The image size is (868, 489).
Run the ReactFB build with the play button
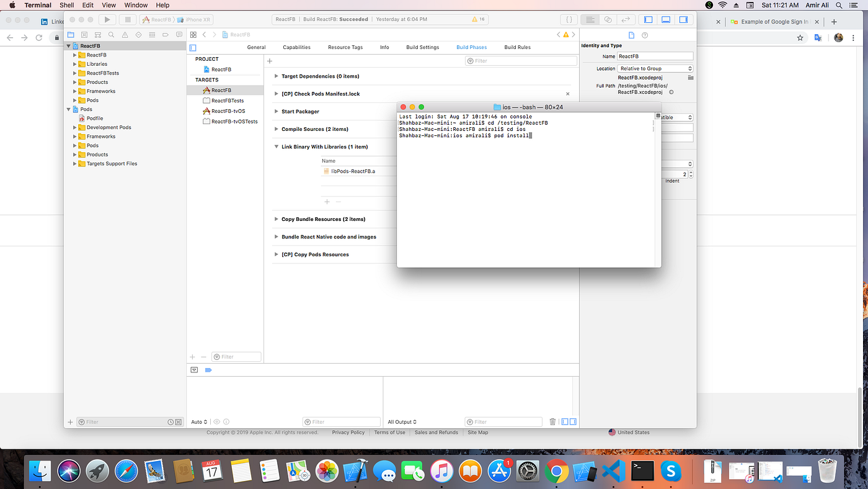pyautogui.click(x=107, y=20)
